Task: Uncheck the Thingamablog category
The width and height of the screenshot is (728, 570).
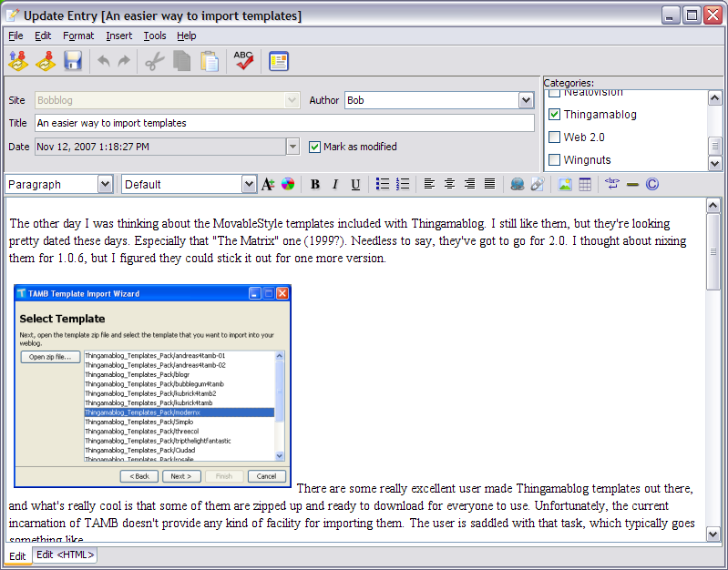Action: coord(554,114)
